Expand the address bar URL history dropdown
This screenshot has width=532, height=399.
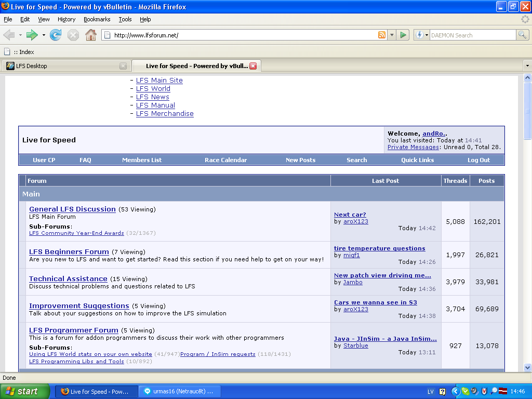coord(392,35)
